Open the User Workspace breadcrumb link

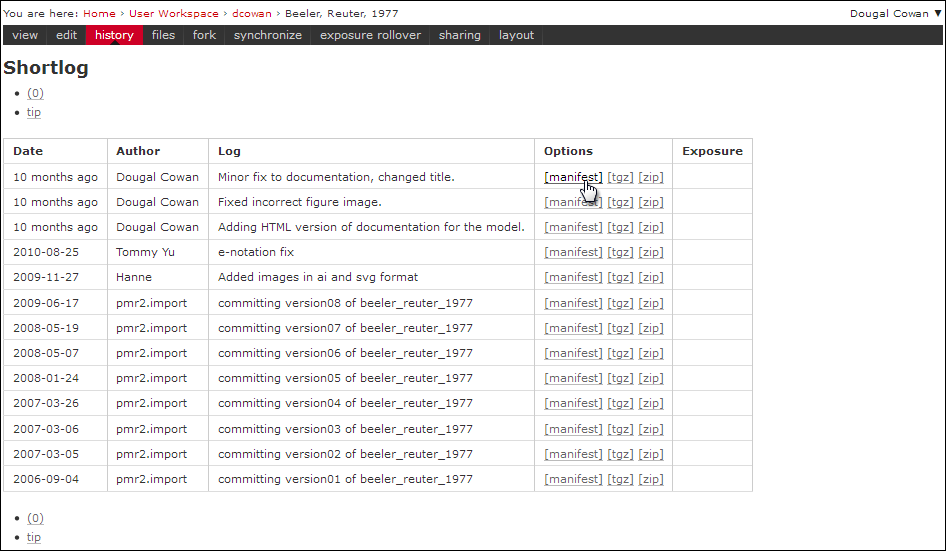(x=174, y=13)
